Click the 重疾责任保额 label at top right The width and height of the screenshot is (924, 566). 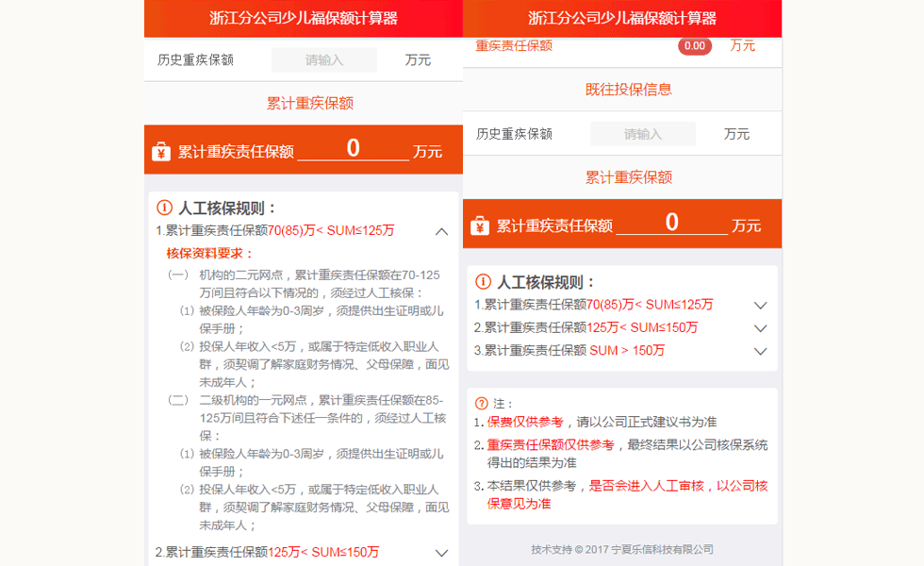514,46
